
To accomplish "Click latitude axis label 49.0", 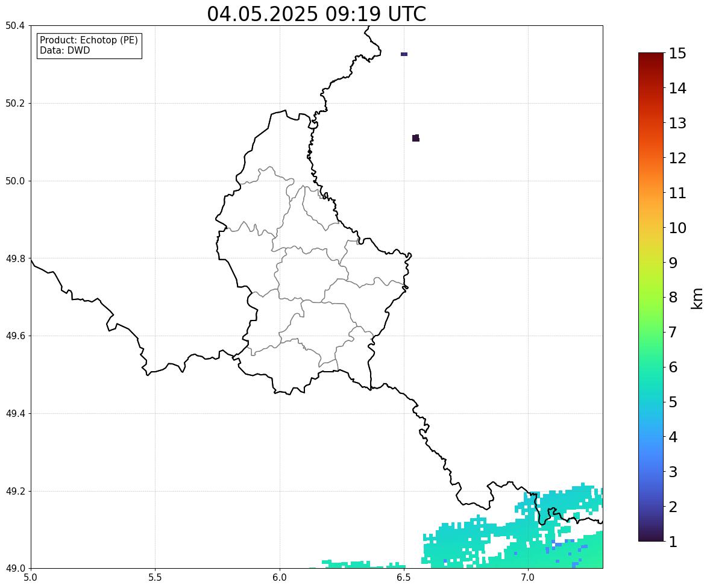I will tap(15, 569).
